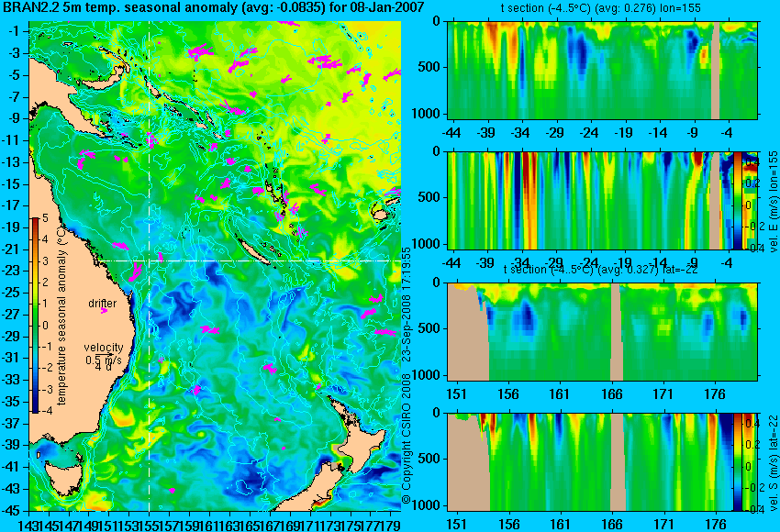Click the BRAN2.2 5m temp. seasonal anomaly title
The height and width of the screenshot is (532, 780).
(212, 7)
